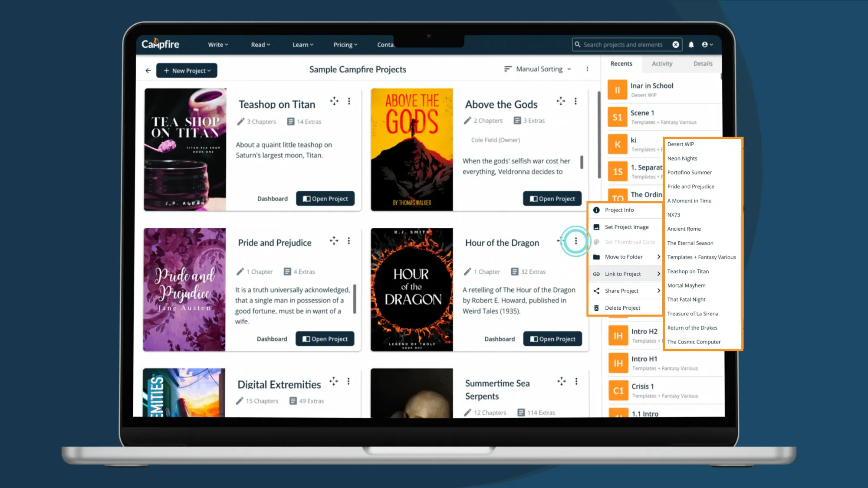Click the Search projects and elements field
This screenshot has height=488, width=868.
pyautogui.click(x=627, y=45)
